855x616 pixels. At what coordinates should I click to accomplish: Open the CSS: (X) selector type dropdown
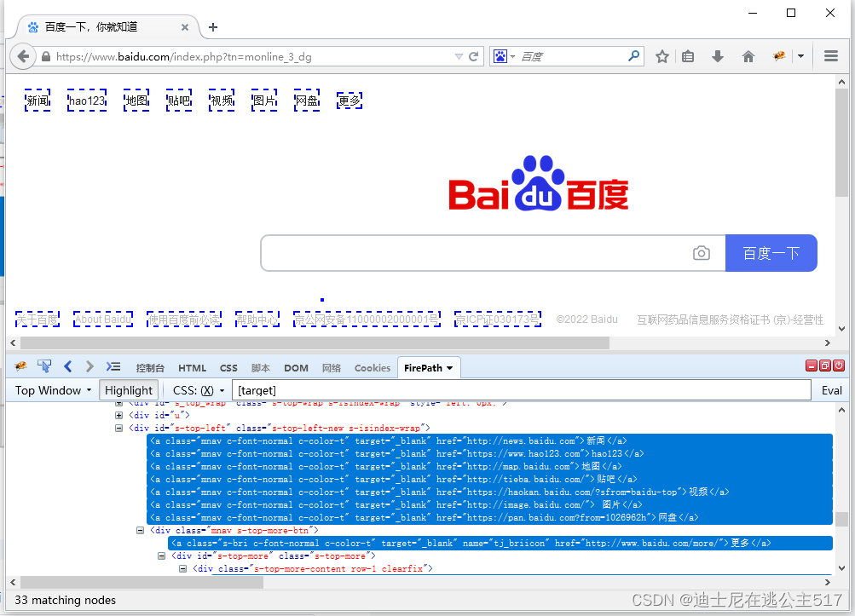(199, 390)
